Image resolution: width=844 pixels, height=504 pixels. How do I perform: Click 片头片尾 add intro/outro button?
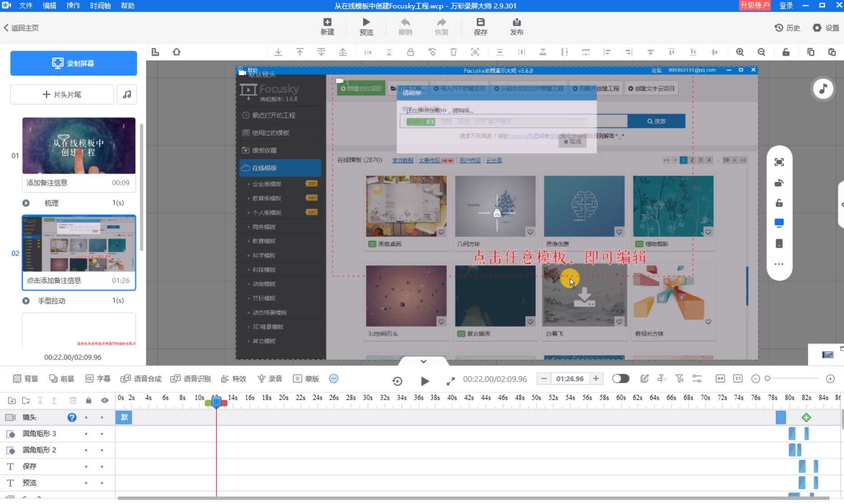click(x=62, y=94)
